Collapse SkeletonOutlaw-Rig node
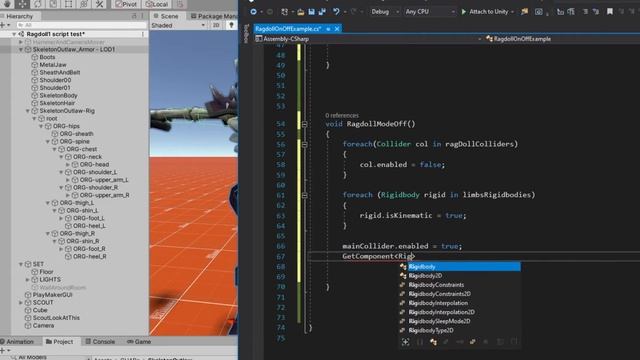Image resolution: width=640 pixels, height=360 pixels. [28, 111]
